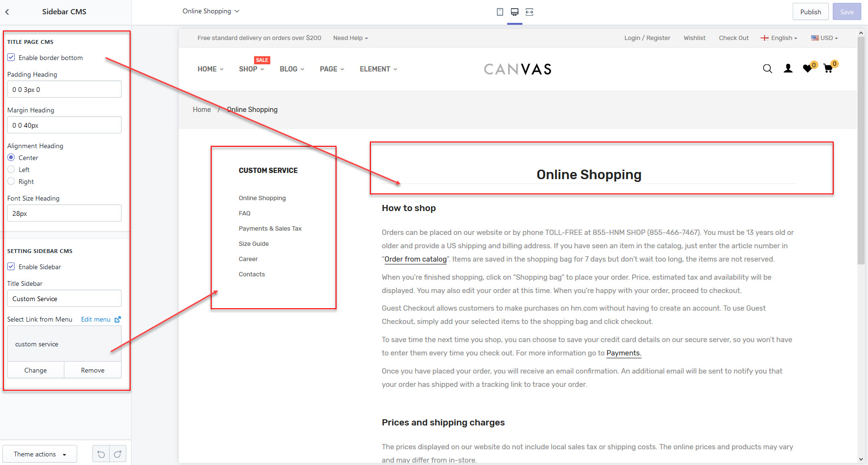868x465 pixels.
Task: Open the Theme actions dropdown
Action: [x=40, y=454]
